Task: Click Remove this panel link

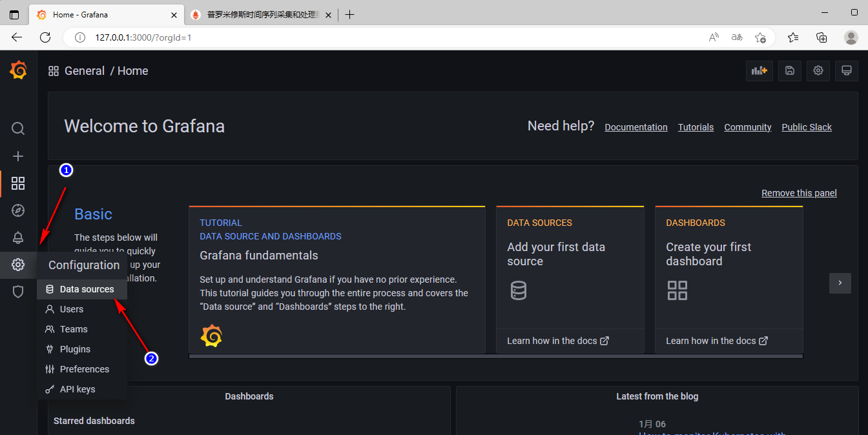Action: coord(799,193)
